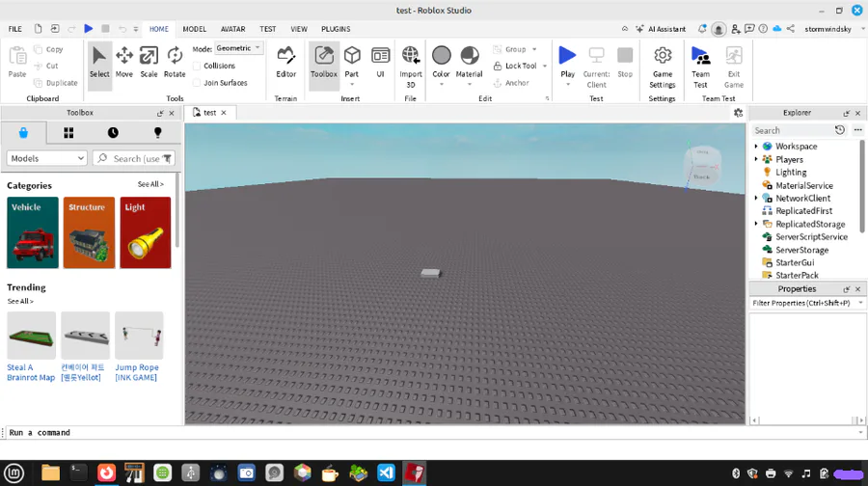
Task: Open the Color picker tool
Action: pos(441,61)
